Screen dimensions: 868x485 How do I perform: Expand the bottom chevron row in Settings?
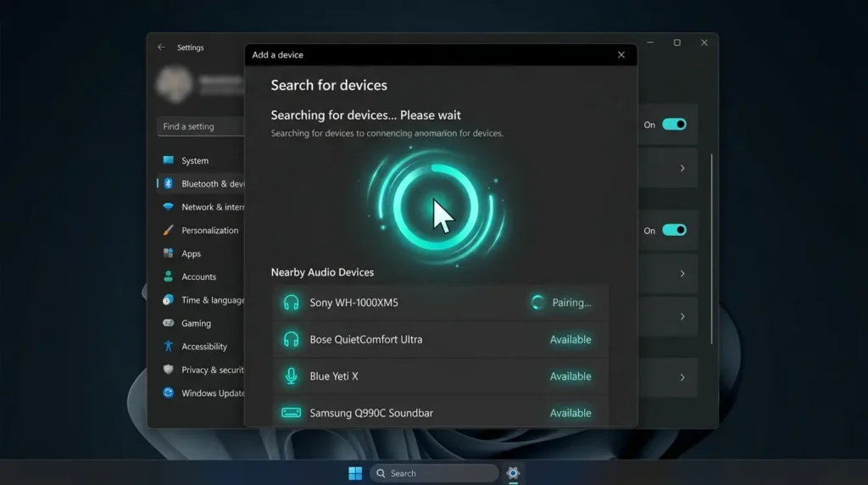(x=682, y=377)
